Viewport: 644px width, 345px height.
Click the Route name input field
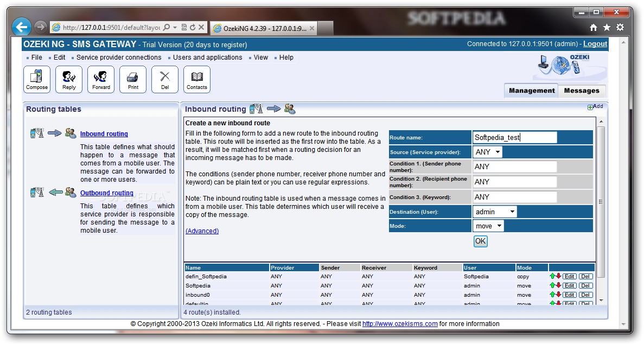515,137
